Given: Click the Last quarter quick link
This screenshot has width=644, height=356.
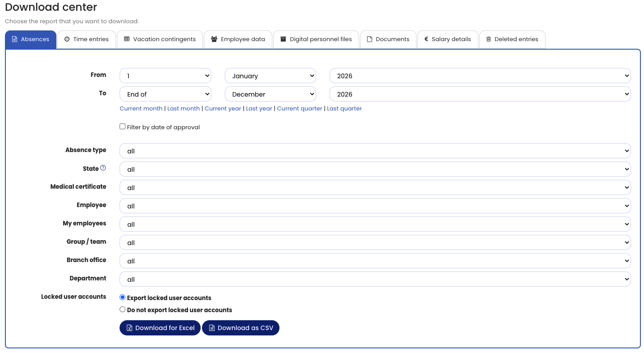Looking at the screenshot, I should tap(344, 109).
